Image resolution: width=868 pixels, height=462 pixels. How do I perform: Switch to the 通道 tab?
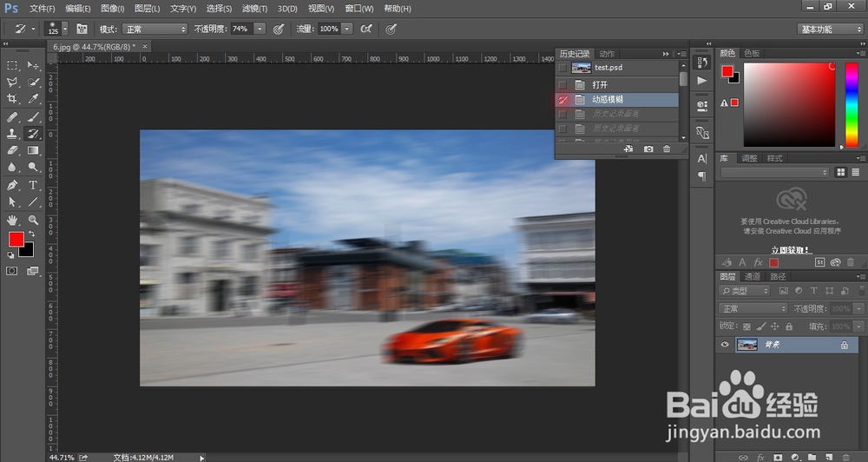[752, 276]
